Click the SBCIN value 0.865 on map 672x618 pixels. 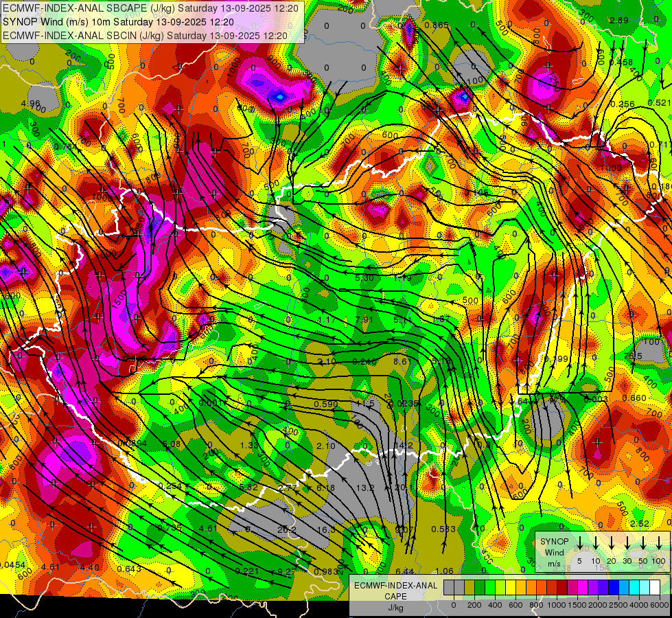tap(437, 25)
